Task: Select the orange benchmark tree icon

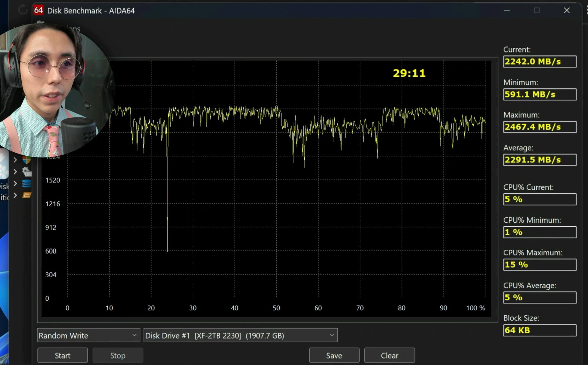Action: click(x=27, y=195)
